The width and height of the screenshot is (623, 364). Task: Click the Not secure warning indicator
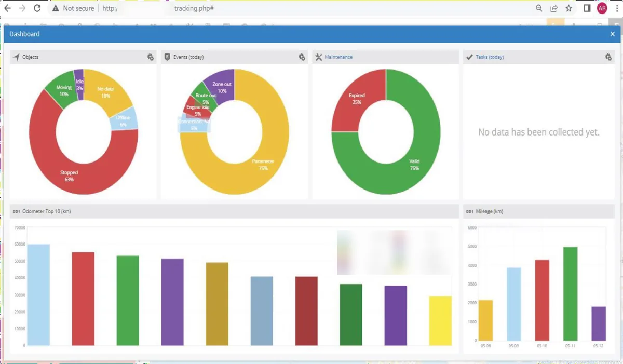click(73, 8)
